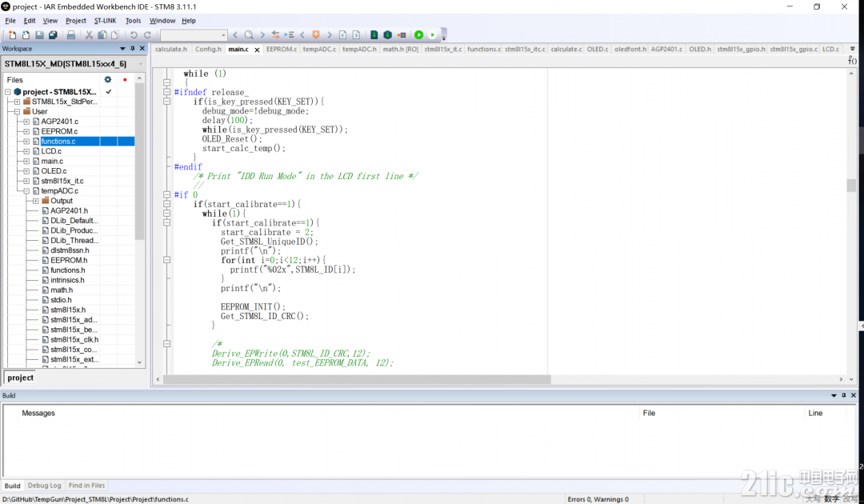
Task: Open the ST-LINK menu
Action: coord(105,20)
